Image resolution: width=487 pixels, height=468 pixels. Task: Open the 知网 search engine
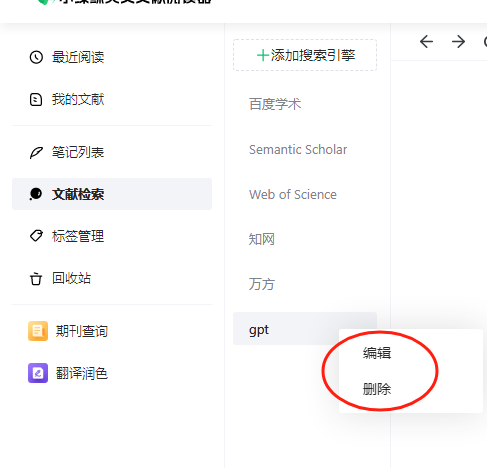[x=305, y=239]
